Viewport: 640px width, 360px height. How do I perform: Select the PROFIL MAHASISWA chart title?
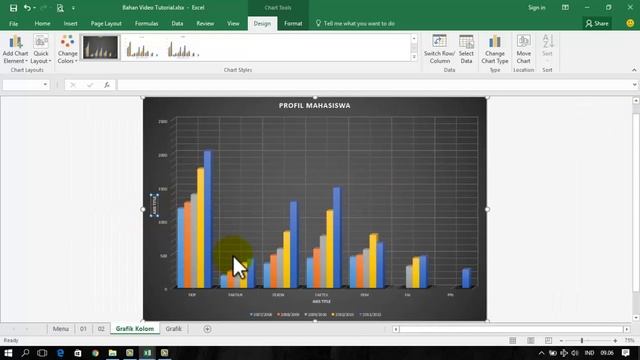[x=315, y=106]
